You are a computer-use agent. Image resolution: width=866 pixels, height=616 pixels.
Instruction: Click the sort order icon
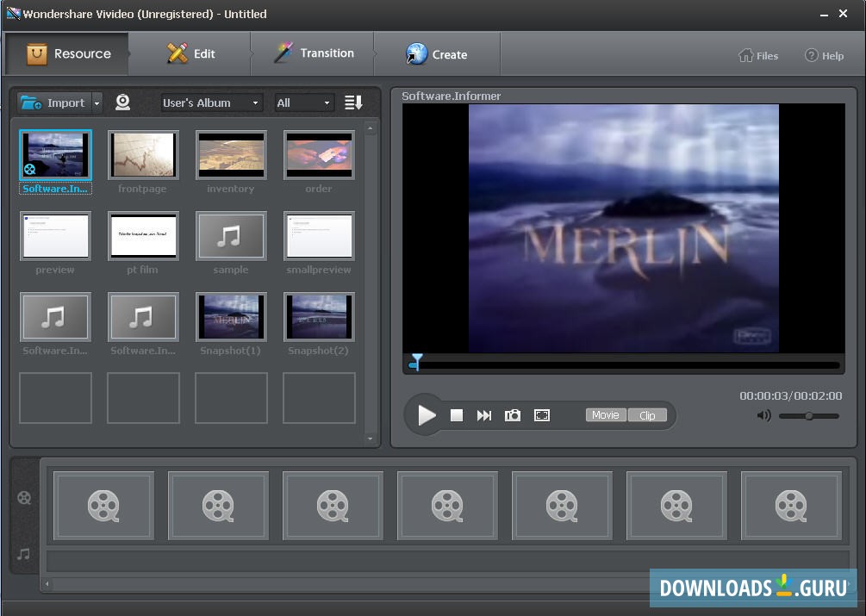coord(353,103)
